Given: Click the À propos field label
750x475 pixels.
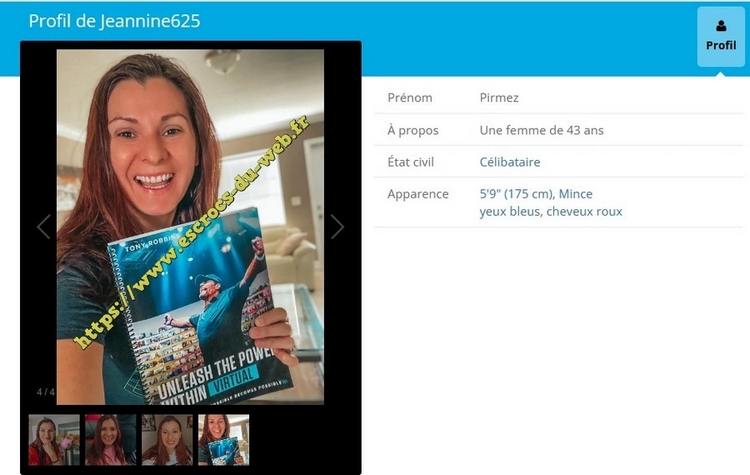Looking at the screenshot, I should click(x=412, y=130).
